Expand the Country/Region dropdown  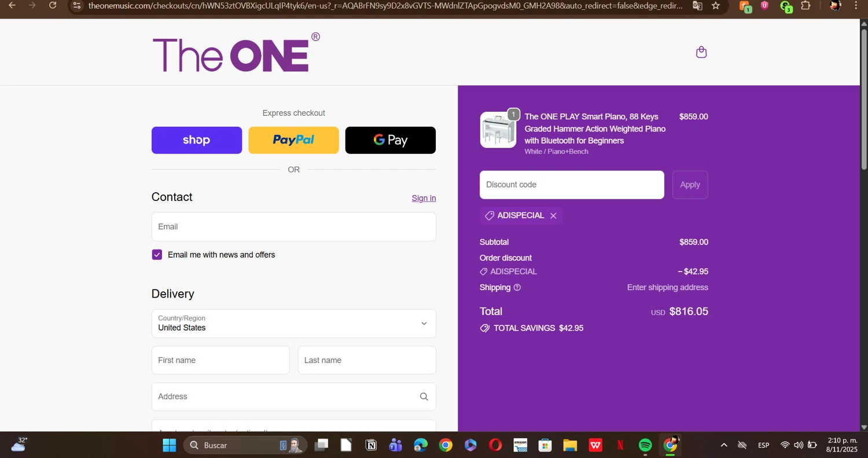coord(294,324)
